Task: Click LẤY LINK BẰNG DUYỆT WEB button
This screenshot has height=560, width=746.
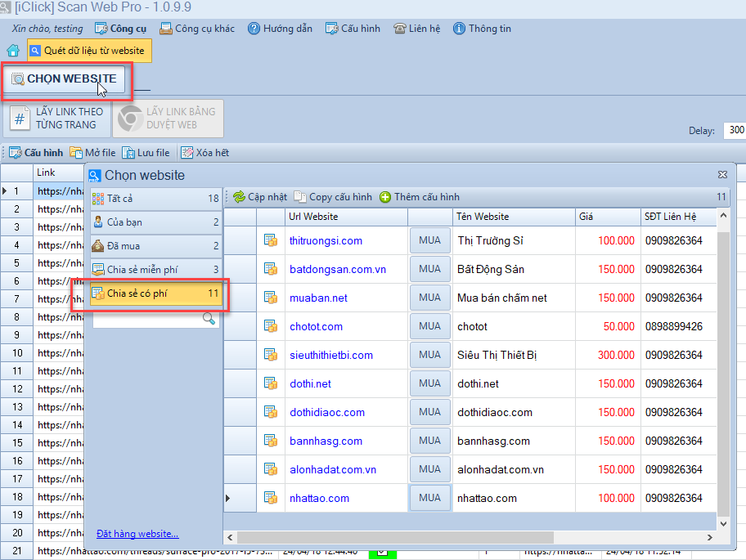Action: pyautogui.click(x=168, y=119)
